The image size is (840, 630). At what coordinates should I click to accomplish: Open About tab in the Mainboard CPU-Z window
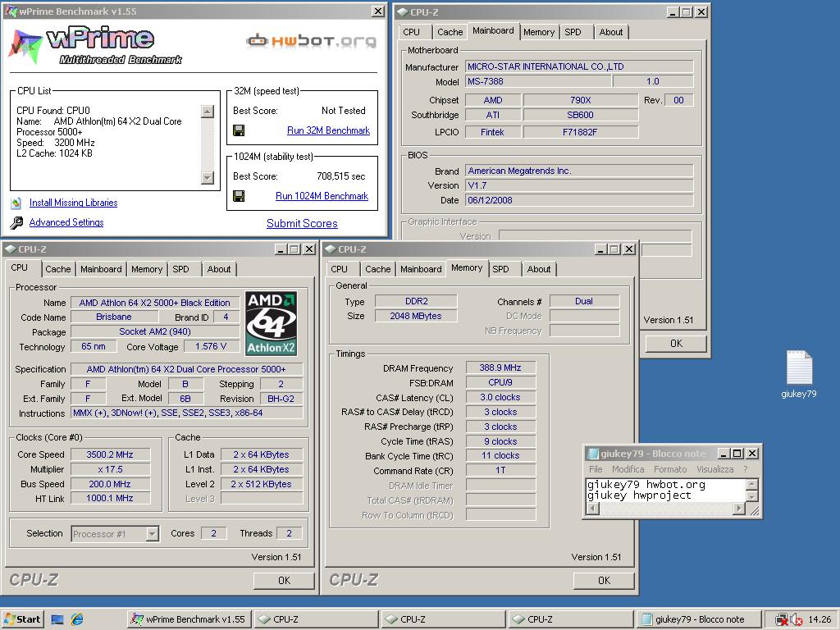(x=611, y=32)
